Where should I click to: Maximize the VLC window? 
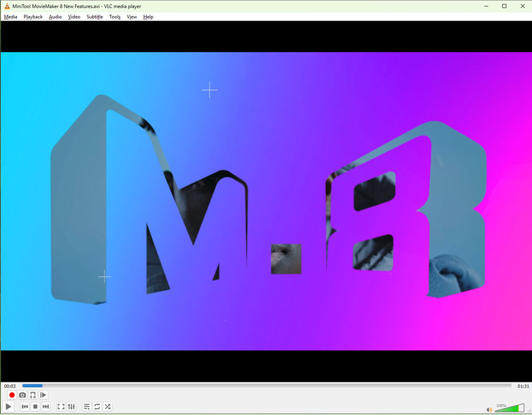coord(504,6)
